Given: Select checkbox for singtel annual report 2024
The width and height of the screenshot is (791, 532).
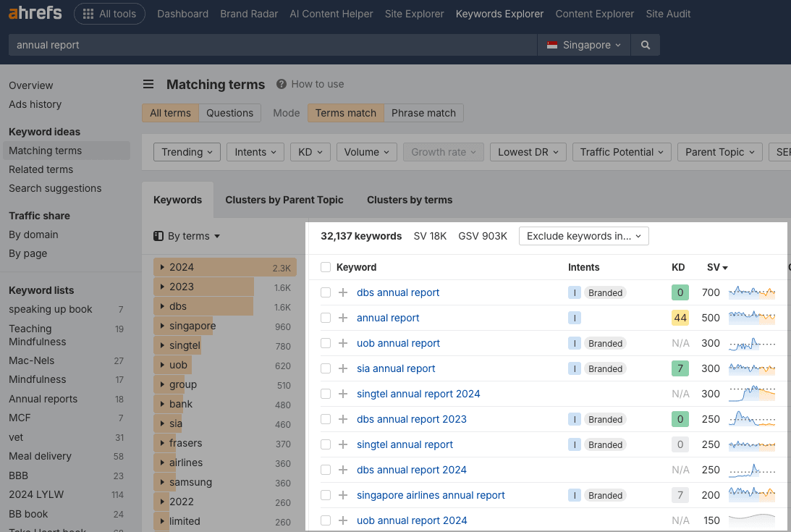Looking at the screenshot, I should point(326,394).
